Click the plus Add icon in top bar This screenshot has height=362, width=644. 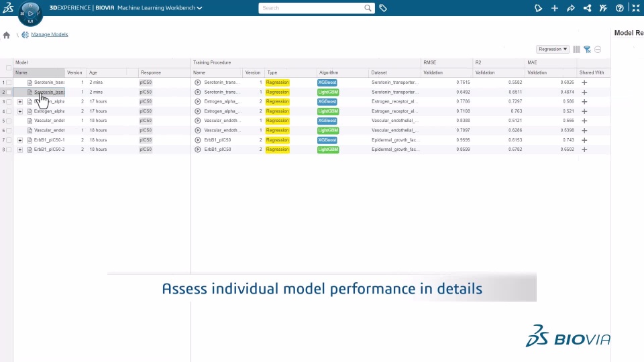tap(555, 8)
